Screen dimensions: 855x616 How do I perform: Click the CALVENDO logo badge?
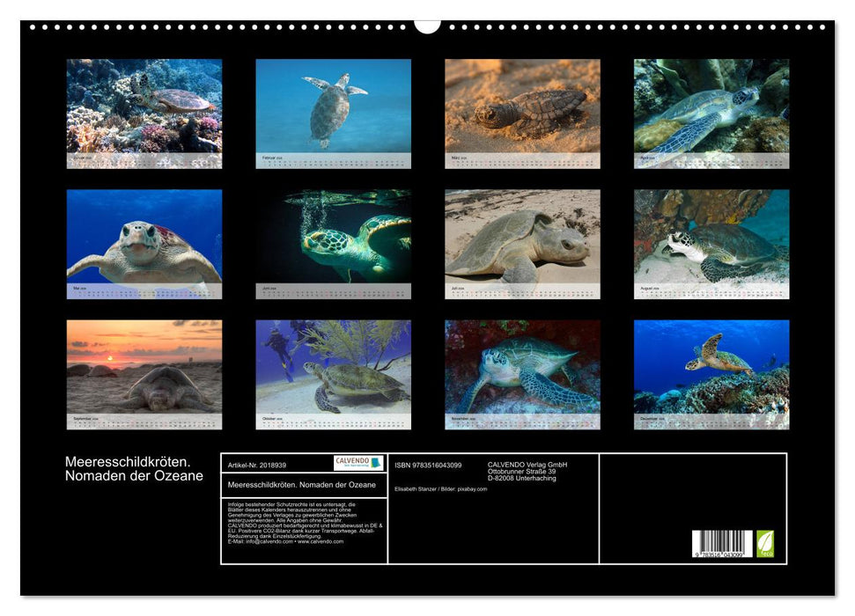point(358,463)
